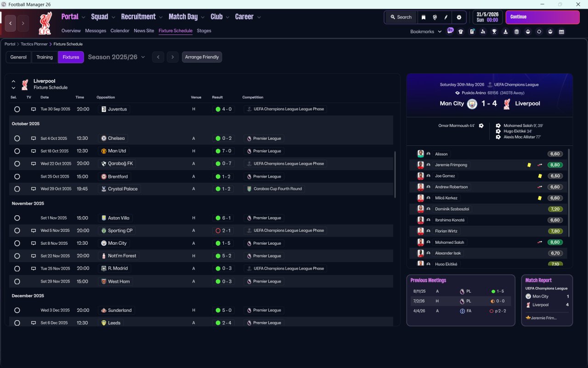
Task: Open the 9+ messages notification icon
Action: (x=450, y=31)
